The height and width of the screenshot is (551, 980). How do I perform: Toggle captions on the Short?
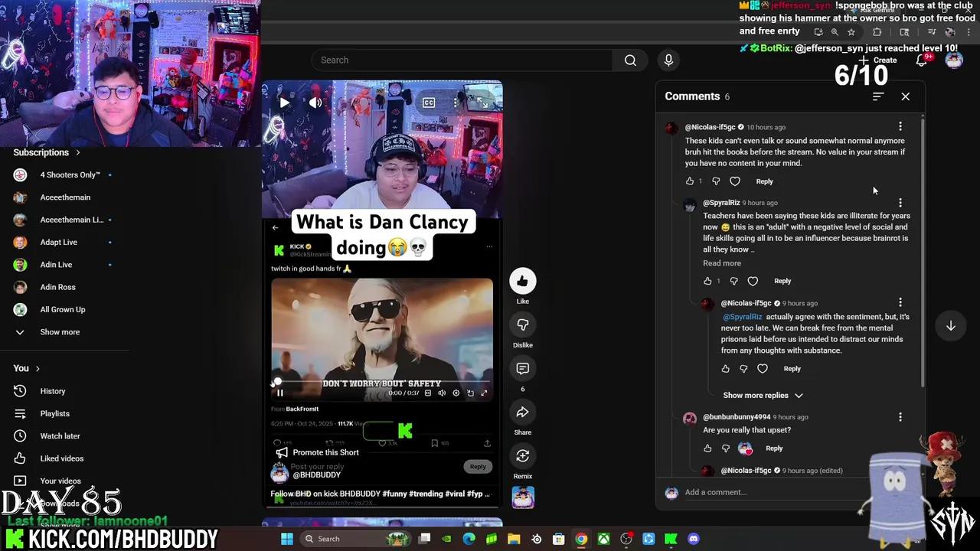pos(429,103)
